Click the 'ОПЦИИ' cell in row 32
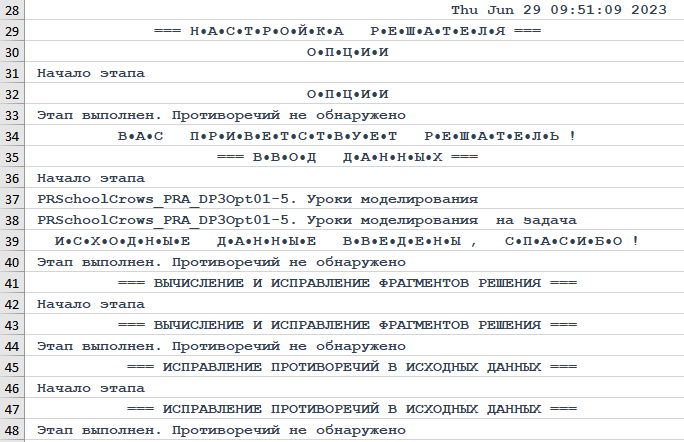 347,94
